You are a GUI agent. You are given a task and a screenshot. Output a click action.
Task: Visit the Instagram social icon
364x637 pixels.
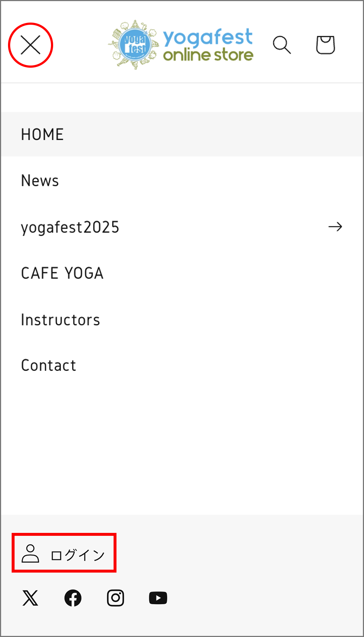(x=115, y=598)
